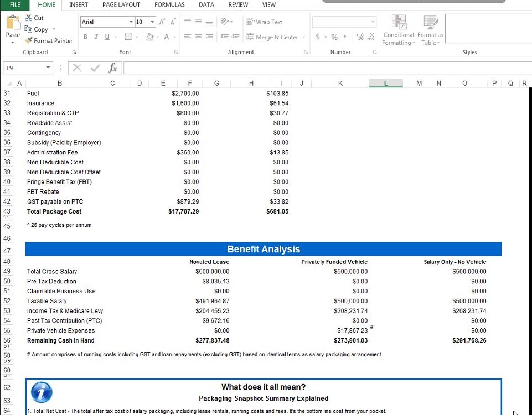
Task: Click Benefit Analysis header banner
Action: [x=264, y=249]
